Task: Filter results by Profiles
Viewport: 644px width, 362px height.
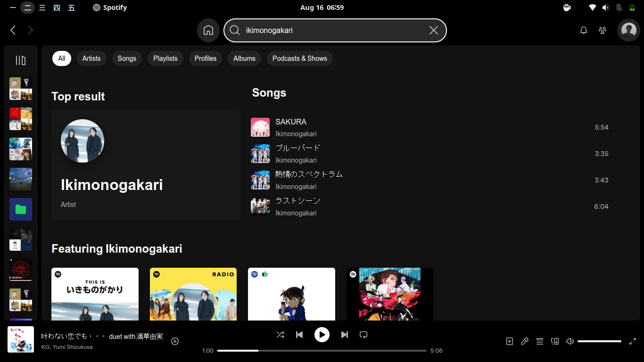Action: pyautogui.click(x=206, y=58)
